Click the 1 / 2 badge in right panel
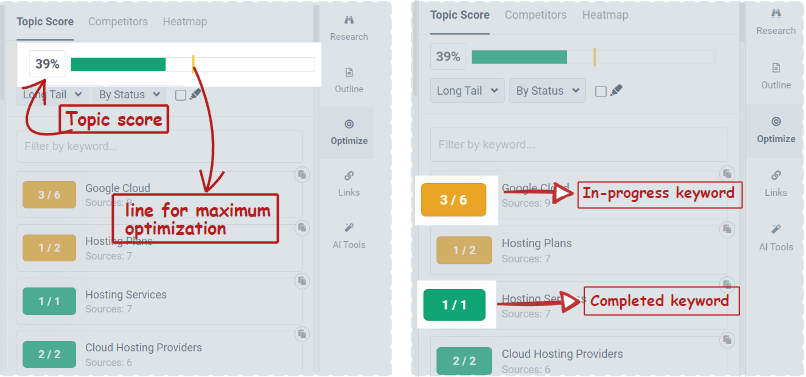Image resolution: width=806 pixels, height=377 pixels. [x=464, y=250]
